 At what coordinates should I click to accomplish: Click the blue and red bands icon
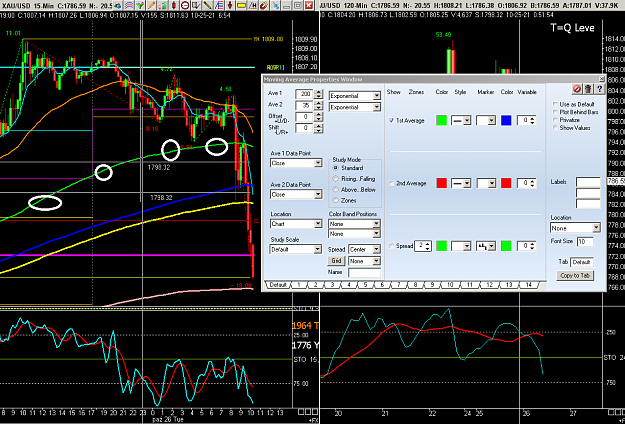click(129, 6)
